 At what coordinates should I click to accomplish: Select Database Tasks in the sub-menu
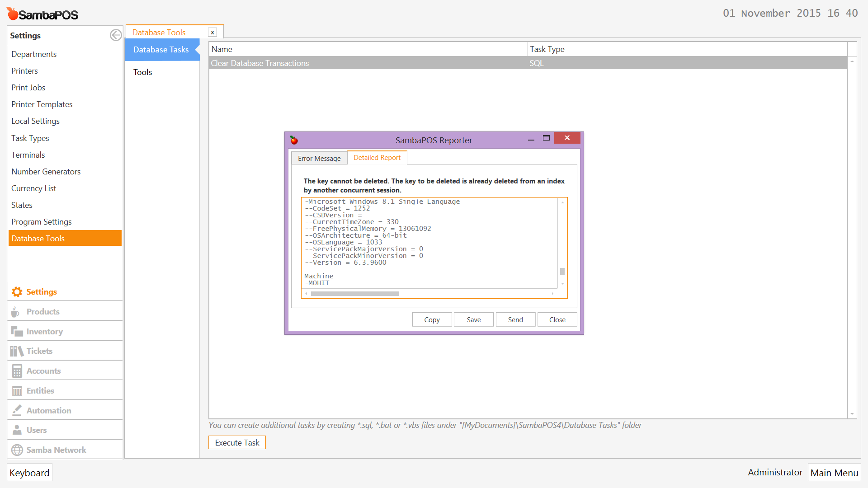click(162, 50)
